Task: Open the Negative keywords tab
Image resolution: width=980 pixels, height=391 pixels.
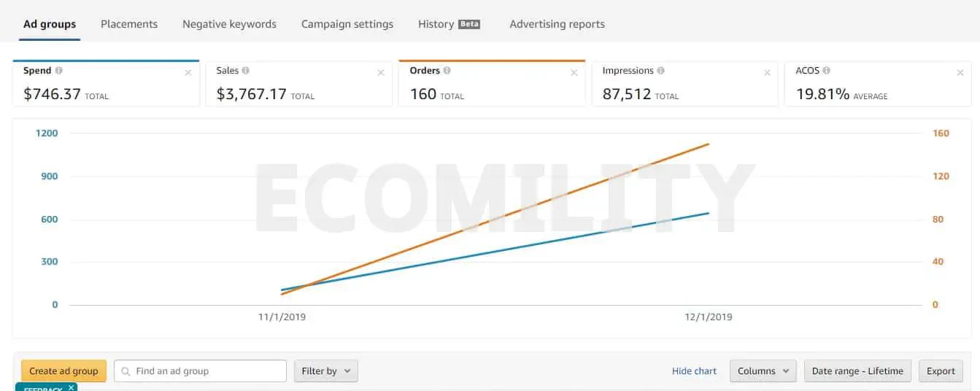Action: pos(229,24)
